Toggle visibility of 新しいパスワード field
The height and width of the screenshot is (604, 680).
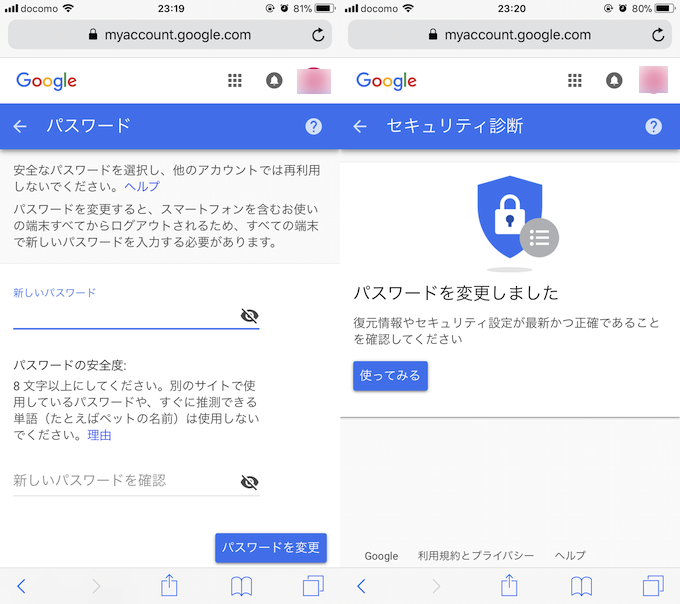249,316
